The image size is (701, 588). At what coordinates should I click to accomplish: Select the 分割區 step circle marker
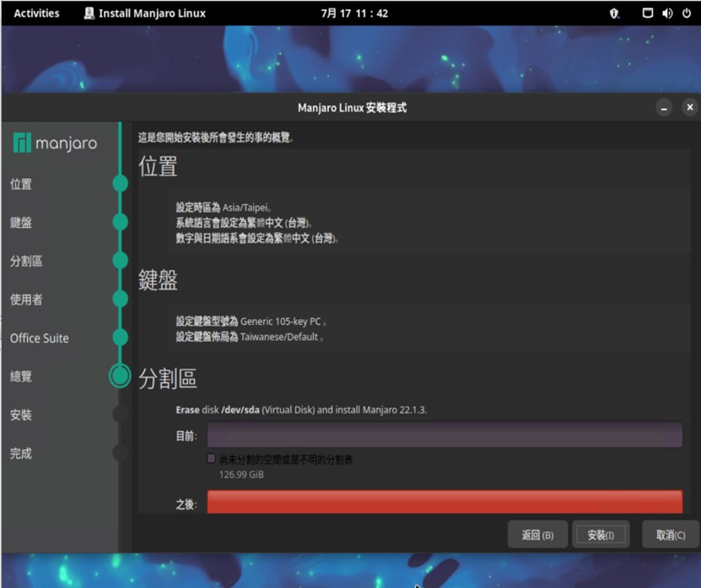pos(121,260)
